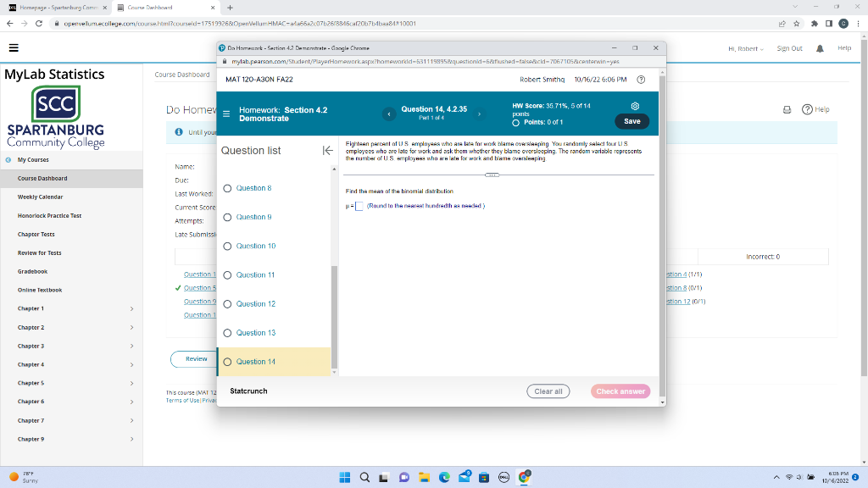
Task: Click the problem statement expand divider handle
Action: tap(492, 175)
